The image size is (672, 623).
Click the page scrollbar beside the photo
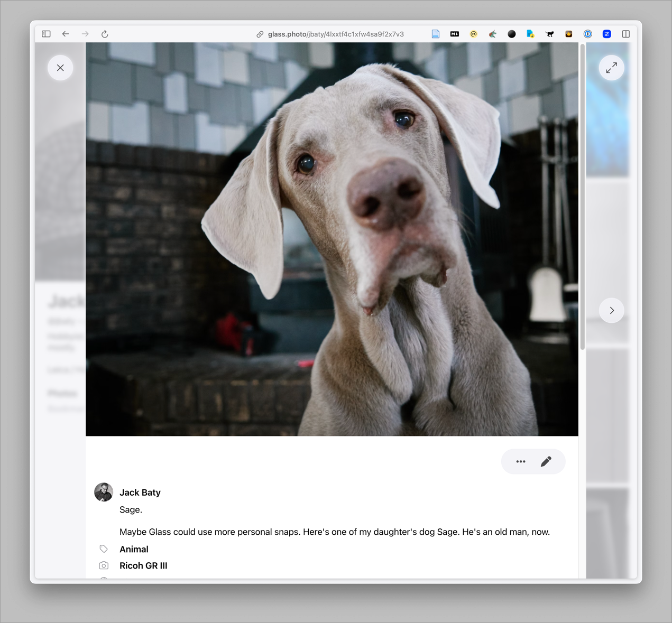[x=582, y=197]
